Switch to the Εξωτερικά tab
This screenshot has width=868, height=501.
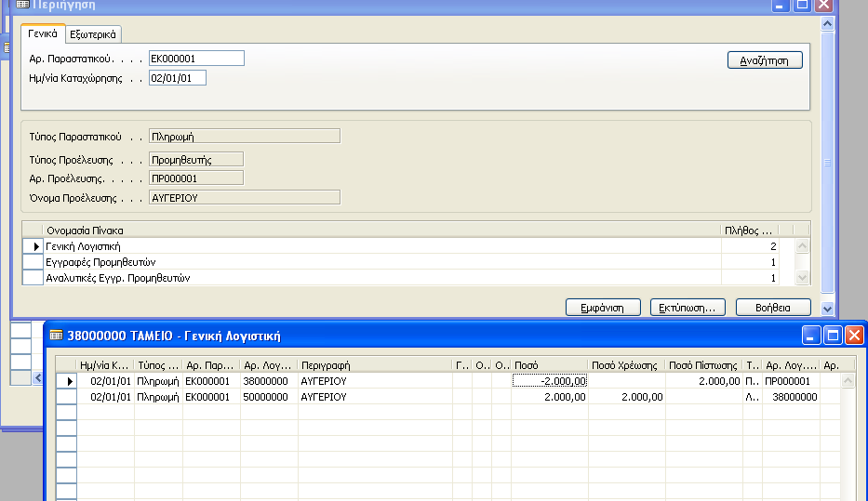coord(93,34)
